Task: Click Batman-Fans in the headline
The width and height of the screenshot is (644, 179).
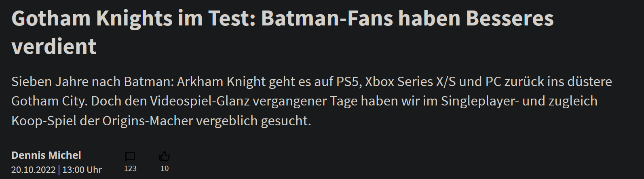Action: coord(327,19)
